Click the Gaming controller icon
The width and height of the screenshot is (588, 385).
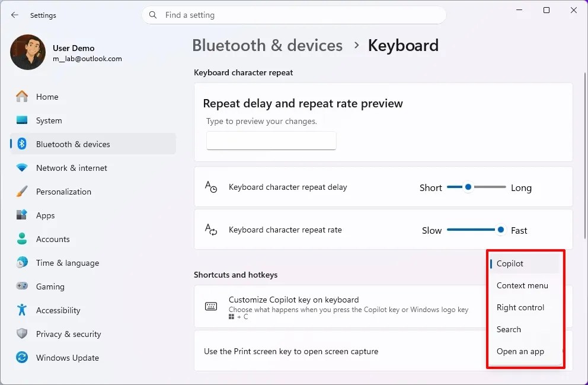tap(22, 286)
